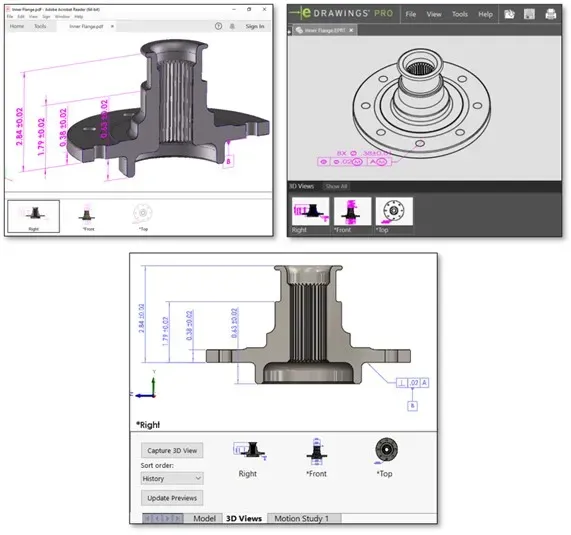Open the Acrobat Tools tab
571x535 pixels.
pyautogui.click(x=40, y=26)
